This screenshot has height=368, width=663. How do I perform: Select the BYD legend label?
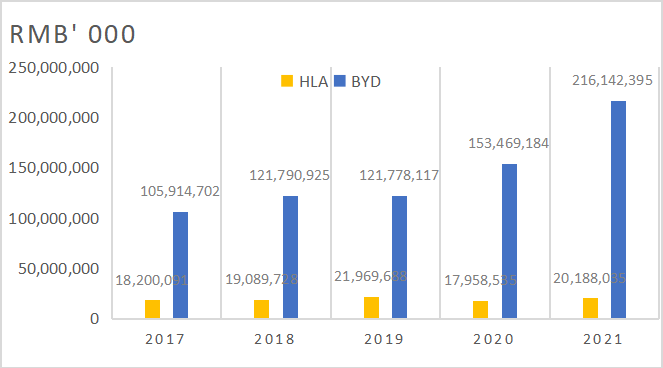[366, 82]
